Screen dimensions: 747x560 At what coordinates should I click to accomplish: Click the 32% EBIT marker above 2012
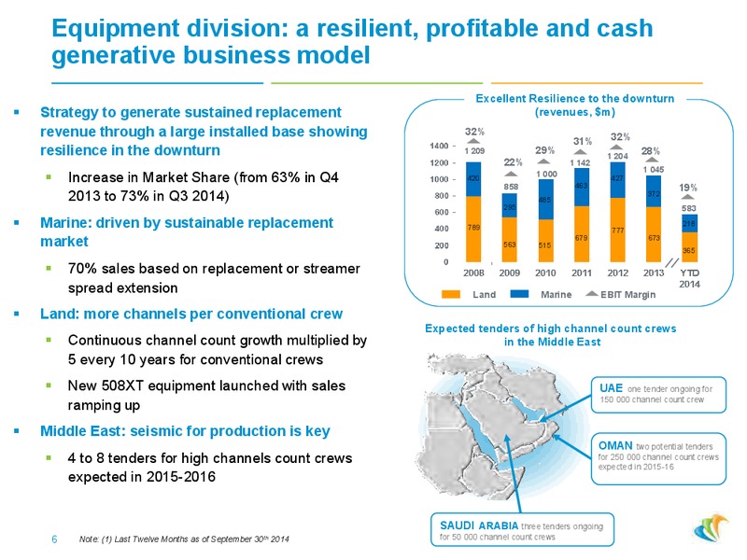coord(616,147)
